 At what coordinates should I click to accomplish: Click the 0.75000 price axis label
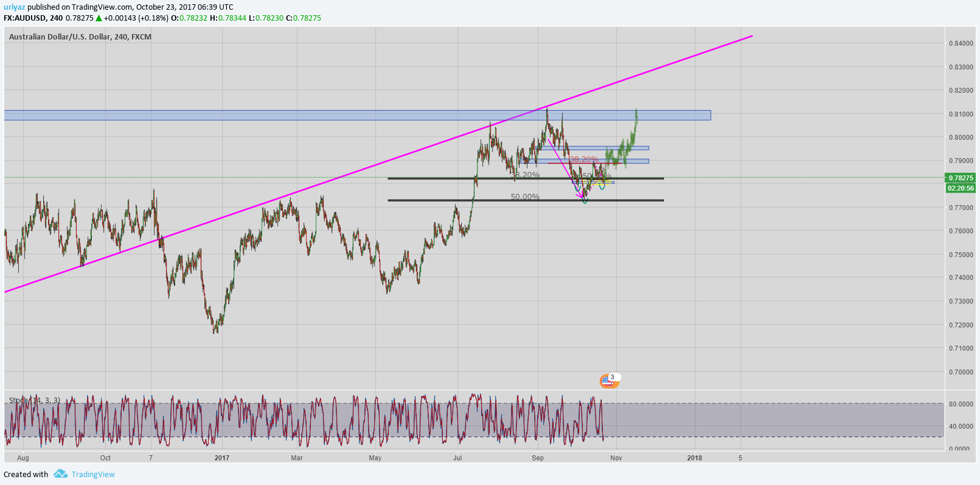[961, 255]
